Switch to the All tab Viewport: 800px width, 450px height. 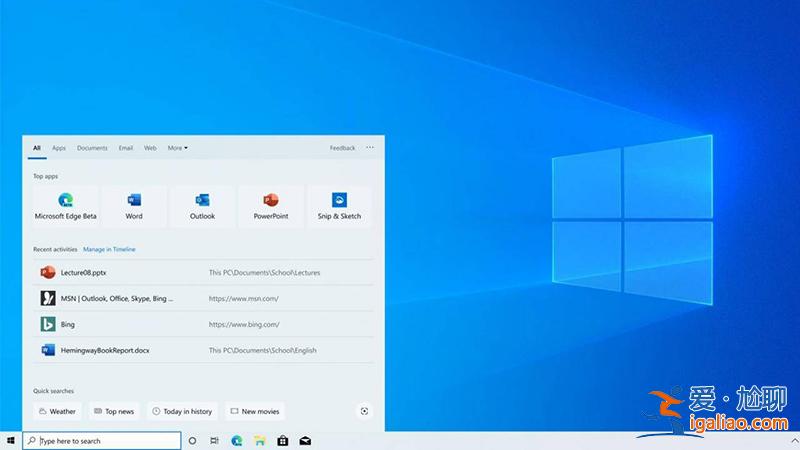[x=37, y=148]
